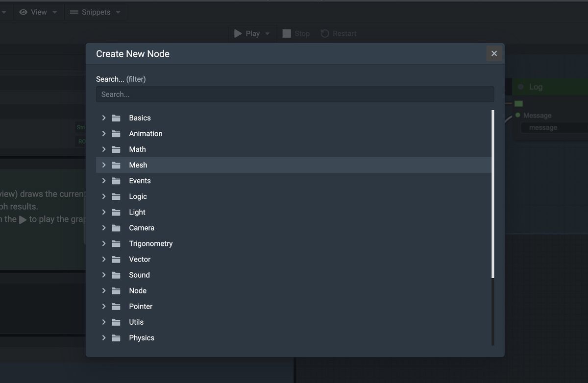Click the Search filter input field
Viewport: 588px width, 383px height.
pyautogui.click(x=295, y=94)
